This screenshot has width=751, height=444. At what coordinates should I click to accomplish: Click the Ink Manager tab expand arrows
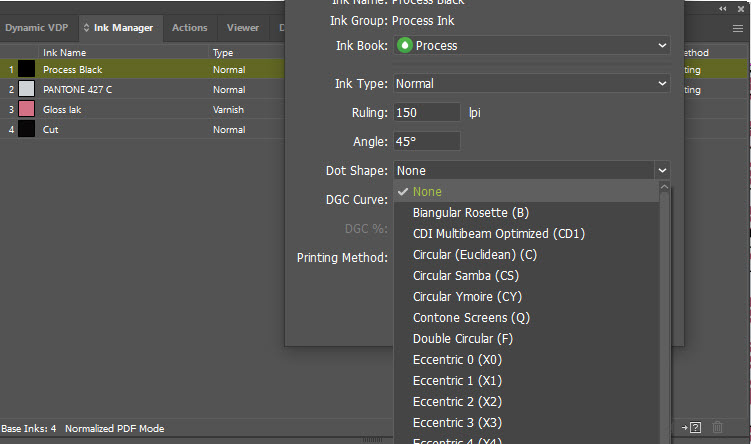click(86, 28)
